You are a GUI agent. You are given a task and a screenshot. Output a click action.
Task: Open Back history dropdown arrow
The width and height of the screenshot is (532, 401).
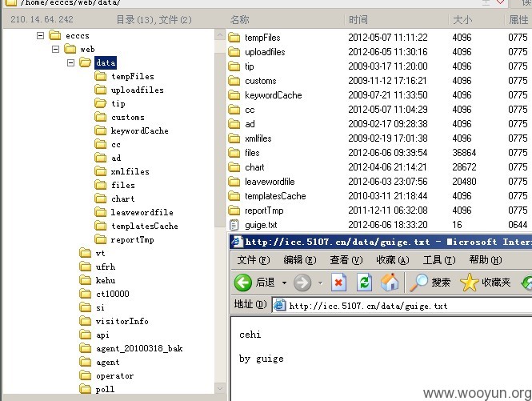(x=284, y=283)
